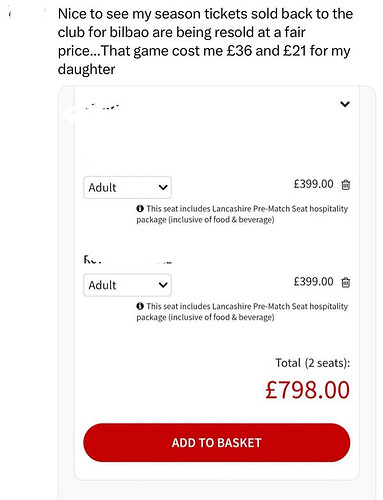Open the embedded ticket screenshot image
This screenshot has width=383, height=500.
tap(217, 293)
